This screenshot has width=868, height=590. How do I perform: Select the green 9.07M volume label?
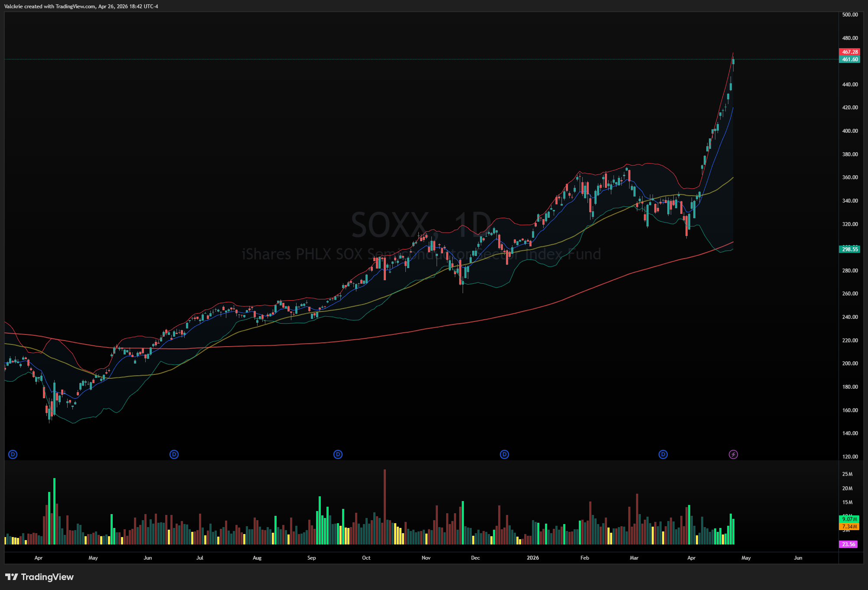[849, 519]
